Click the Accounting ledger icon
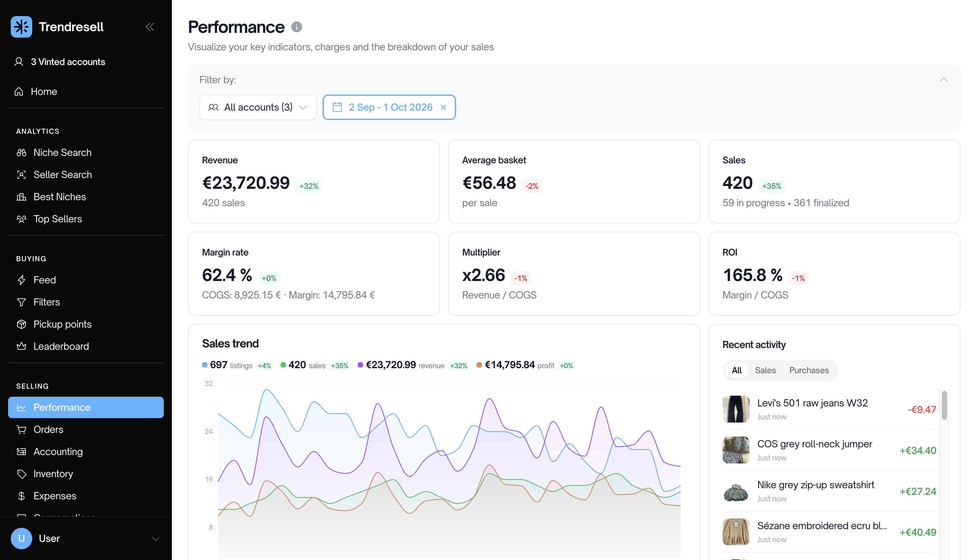The image size is (976, 560). tap(21, 452)
